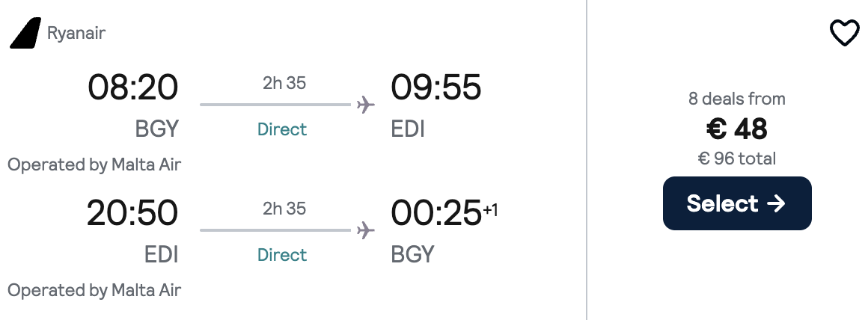Click the € 48 price

pyautogui.click(x=737, y=129)
